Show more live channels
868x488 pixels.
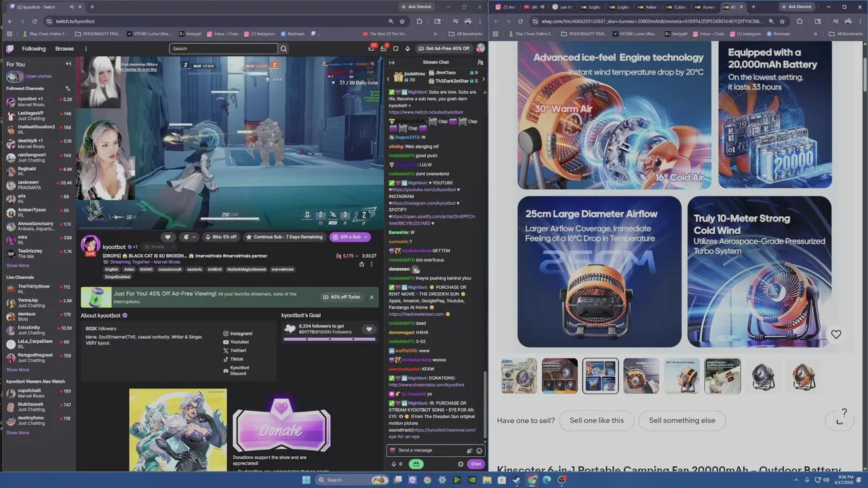coord(18,369)
